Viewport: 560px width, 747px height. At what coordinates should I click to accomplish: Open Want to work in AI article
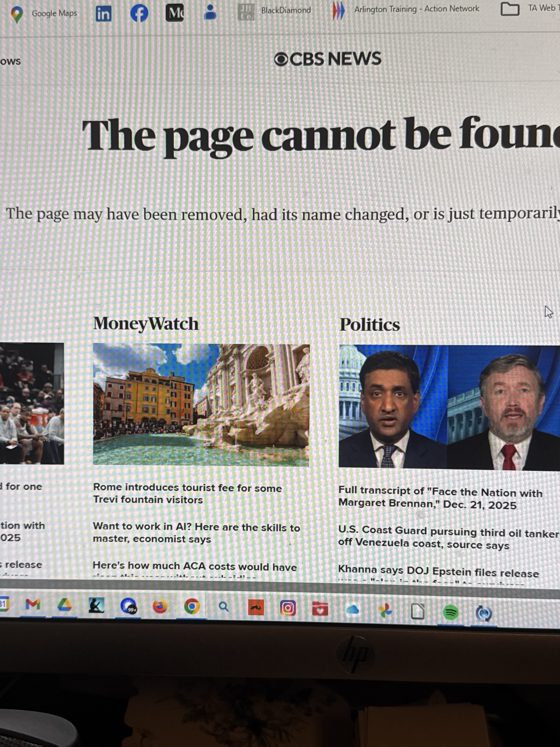[196, 533]
